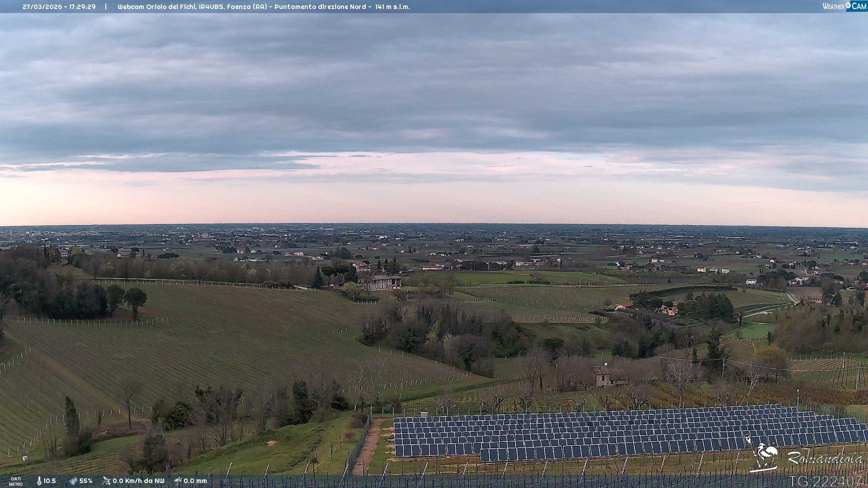Click the 17:29:29 time stamp

(82, 7)
